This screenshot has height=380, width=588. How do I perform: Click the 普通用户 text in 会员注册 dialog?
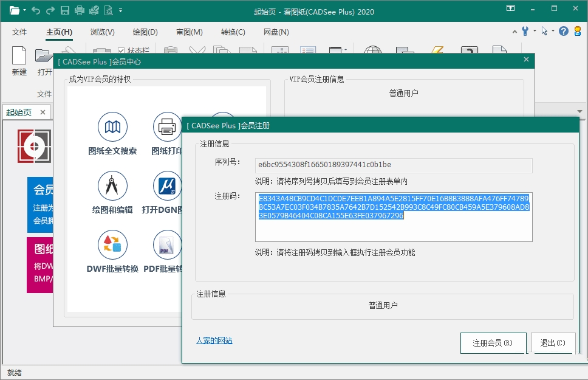click(383, 305)
